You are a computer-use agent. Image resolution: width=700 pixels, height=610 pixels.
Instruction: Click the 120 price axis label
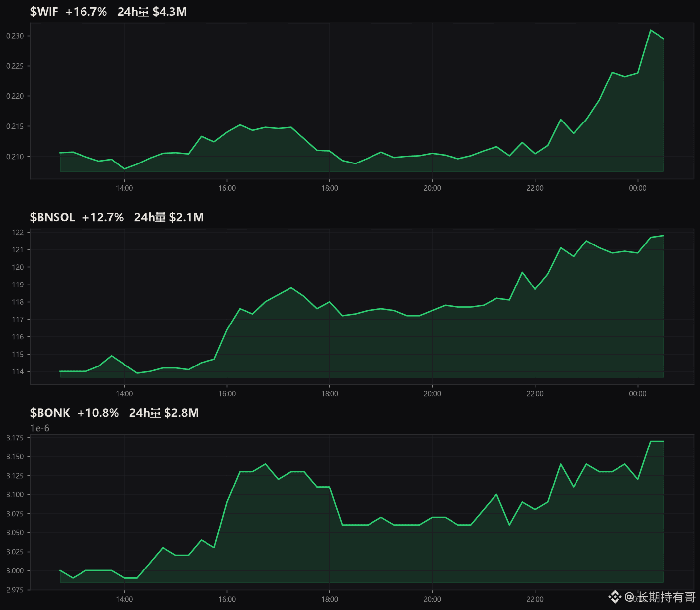[18, 267]
